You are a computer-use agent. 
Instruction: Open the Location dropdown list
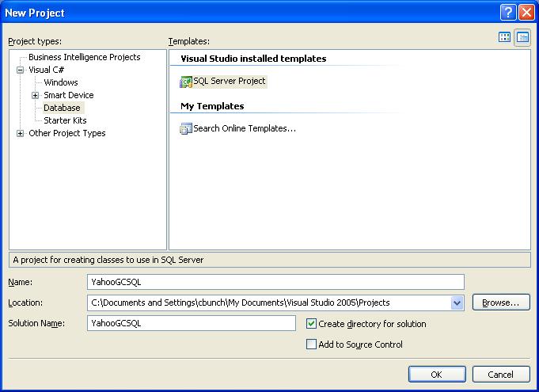[457, 303]
